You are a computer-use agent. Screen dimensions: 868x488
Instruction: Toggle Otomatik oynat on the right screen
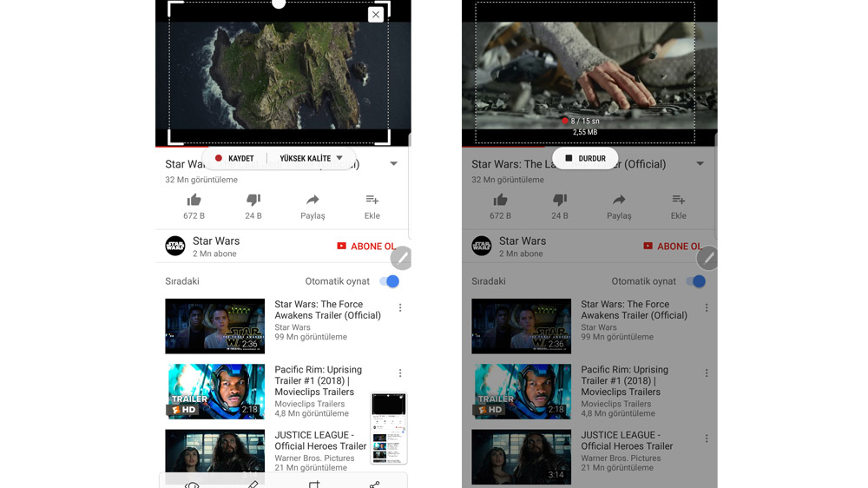696,281
